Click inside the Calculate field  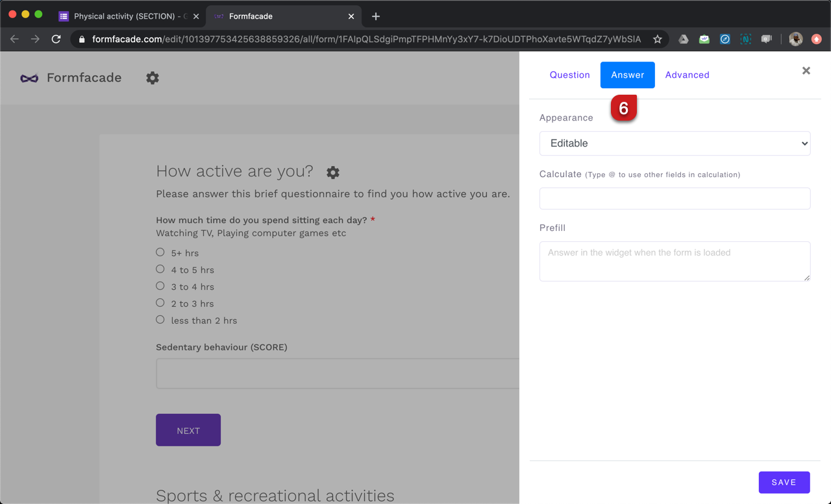(675, 198)
